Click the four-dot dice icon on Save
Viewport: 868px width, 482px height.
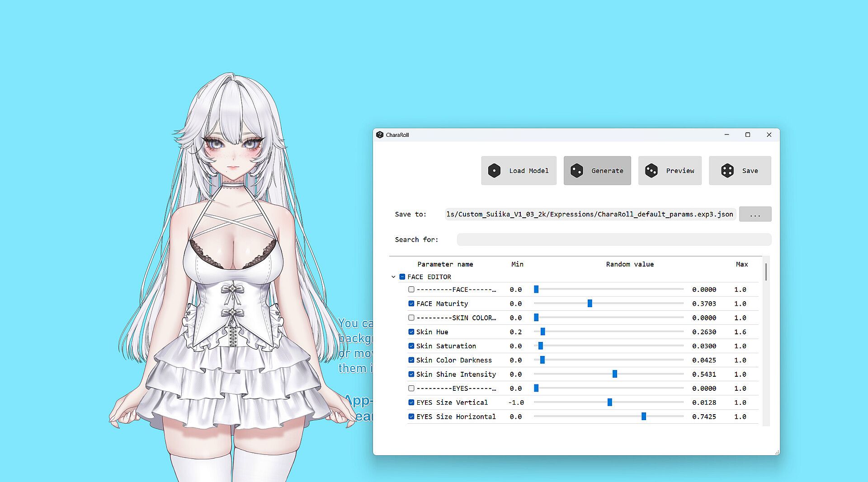pyautogui.click(x=727, y=171)
